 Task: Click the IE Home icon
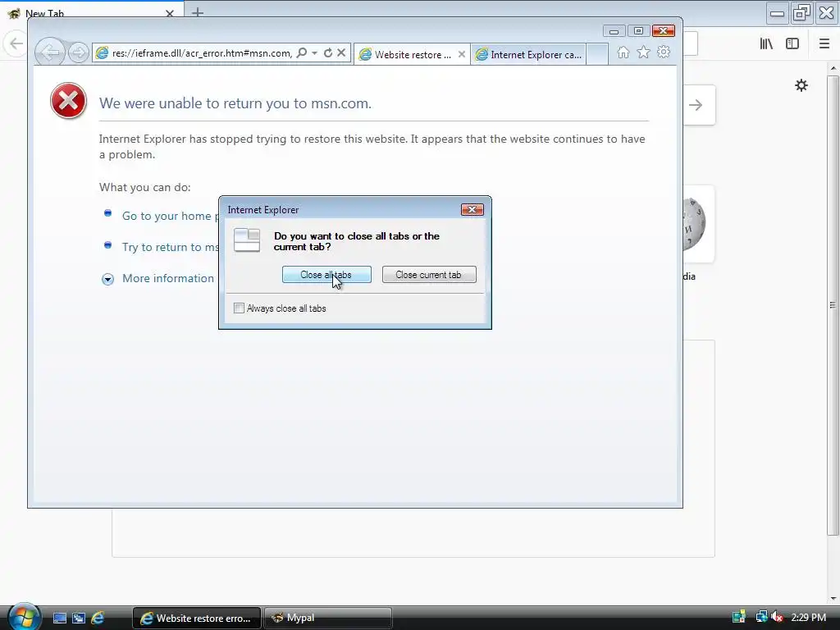[x=623, y=52]
